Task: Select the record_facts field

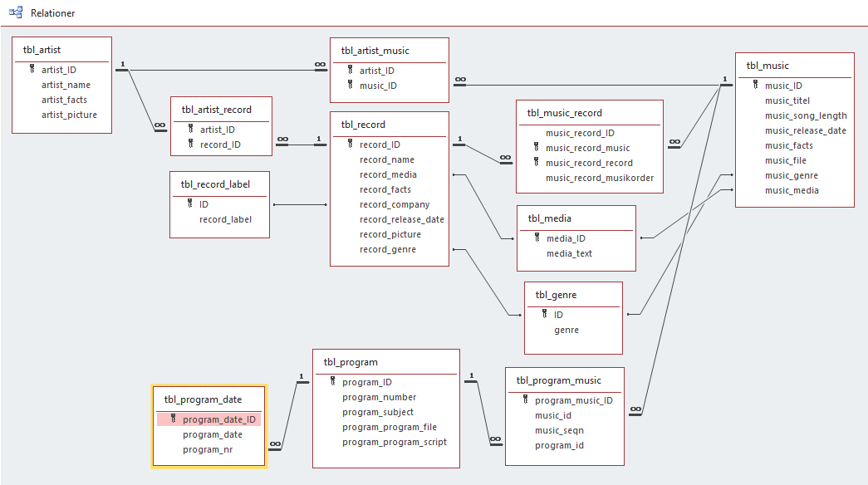Action: tap(385, 189)
